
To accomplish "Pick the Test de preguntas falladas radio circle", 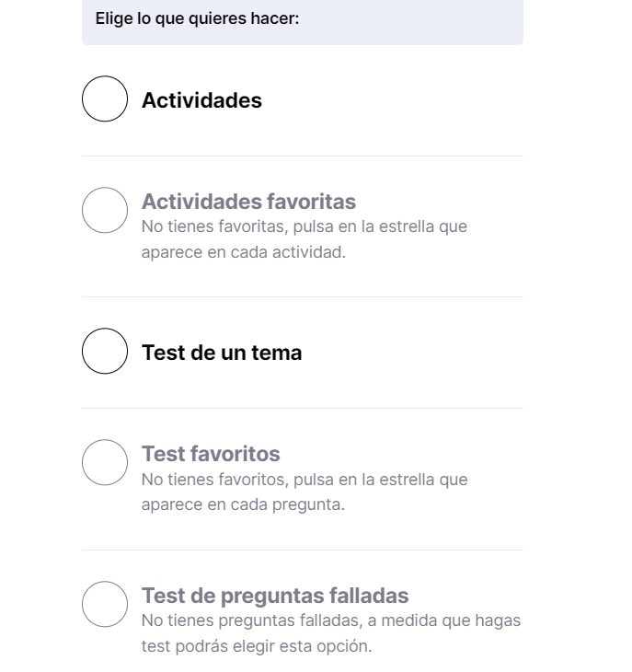I will 105,604.
